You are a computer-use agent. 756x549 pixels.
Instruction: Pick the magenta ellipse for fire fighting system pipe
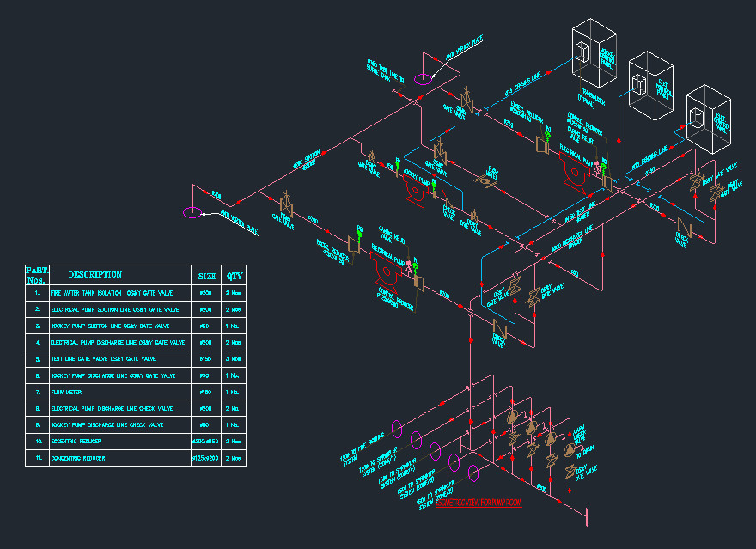pos(397,429)
